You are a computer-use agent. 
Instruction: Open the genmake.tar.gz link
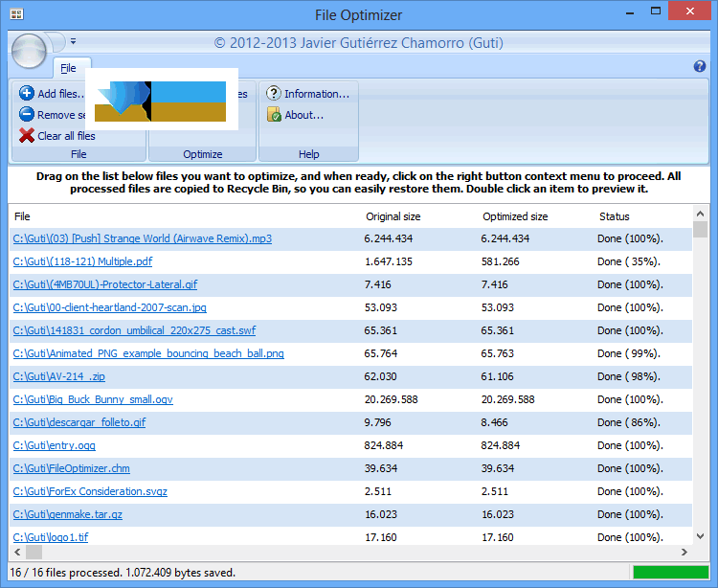(67, 514)
